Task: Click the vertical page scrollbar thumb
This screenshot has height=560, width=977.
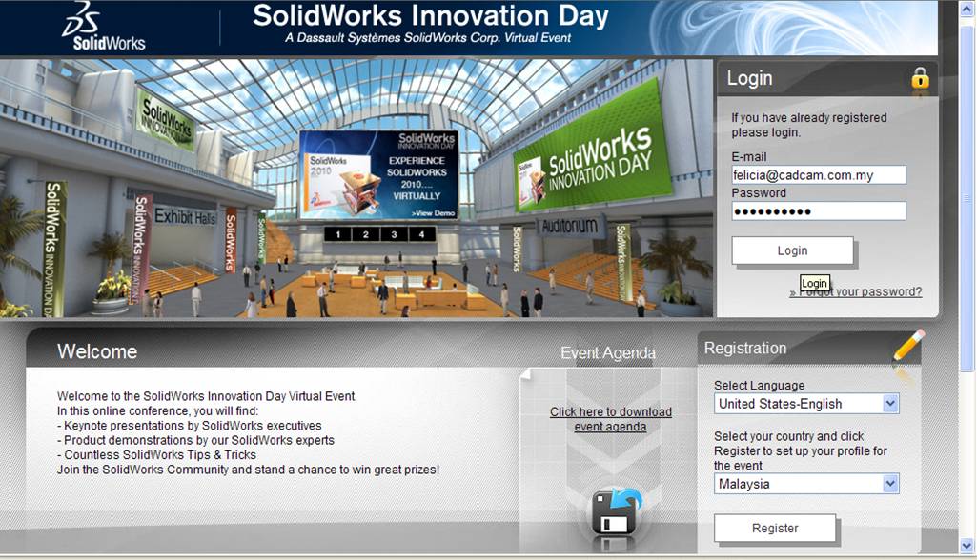Action: 967,199
